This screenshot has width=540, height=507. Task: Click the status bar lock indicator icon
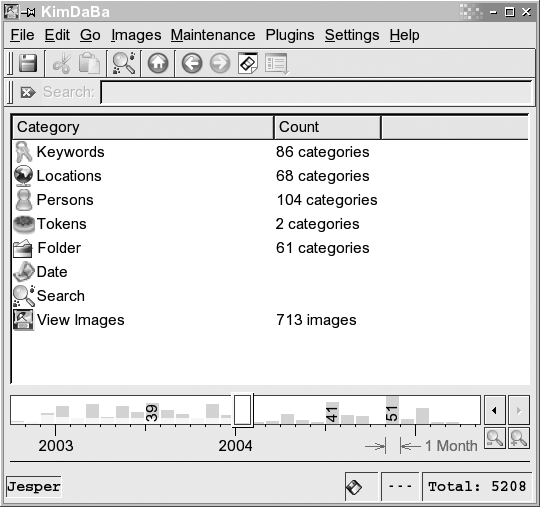354,487
